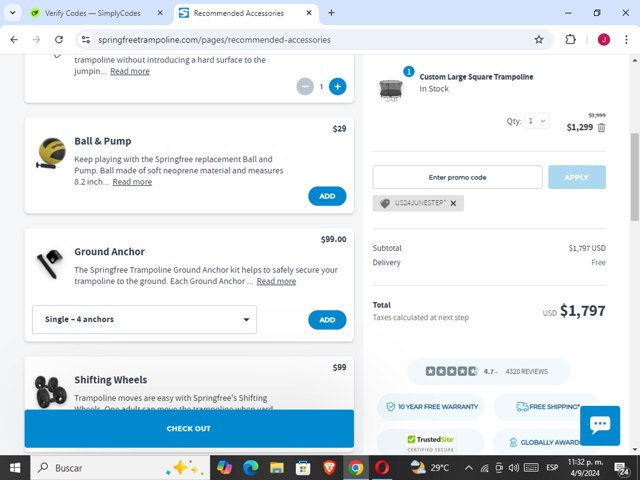Open the Single - 4 anchors dropdown
The width and height of the screenshot is (640, 480).
tap(144, 319)
